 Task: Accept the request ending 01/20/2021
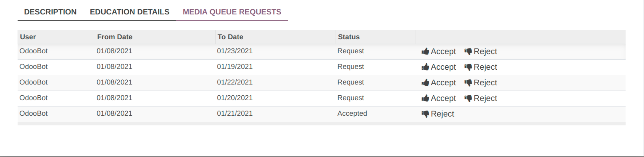click(x=439, y=98)
